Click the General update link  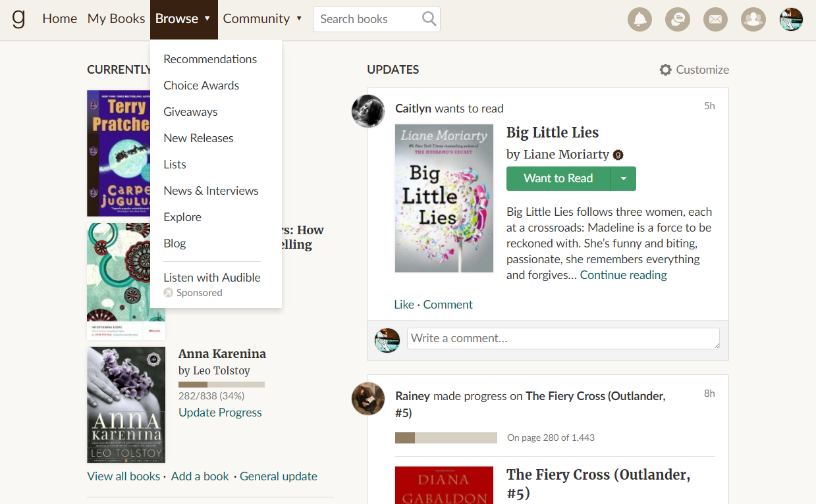(x=279, y=476)
